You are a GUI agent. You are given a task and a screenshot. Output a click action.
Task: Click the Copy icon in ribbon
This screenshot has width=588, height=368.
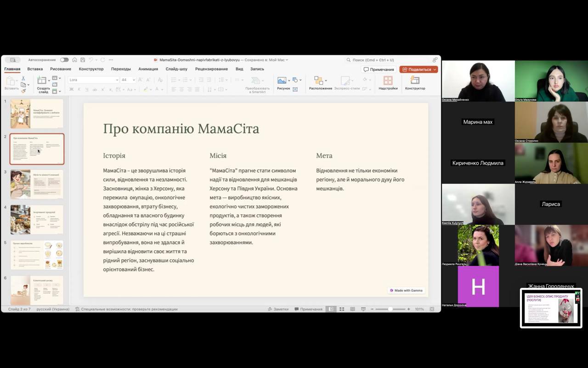click(x=23, y=85)
